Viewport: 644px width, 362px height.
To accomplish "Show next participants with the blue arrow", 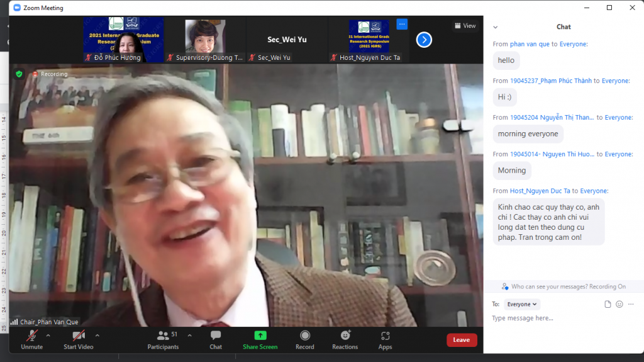I will point(424,40).
